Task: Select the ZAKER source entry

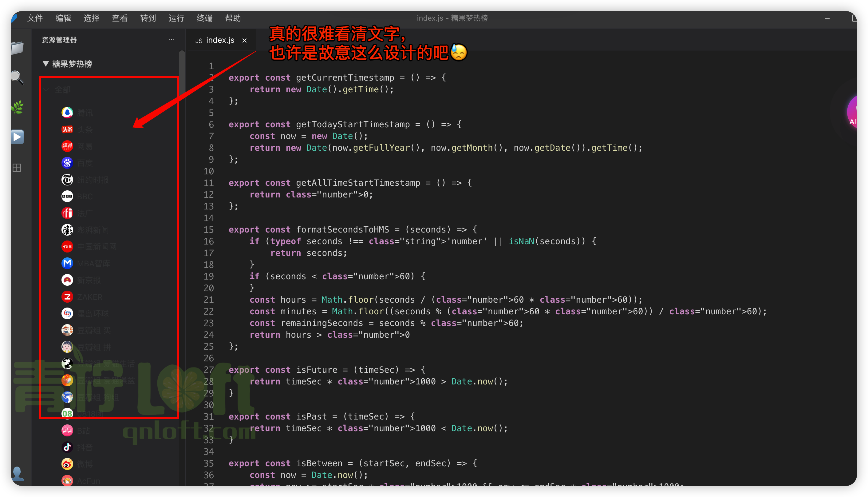Action: (x=67, y=296)
